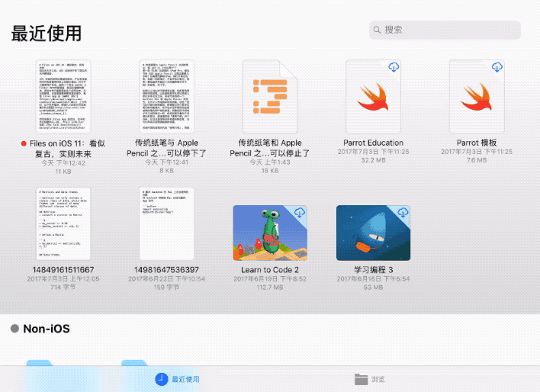
Task: Select the file name '14981647536397'
Action: (167, 270)
